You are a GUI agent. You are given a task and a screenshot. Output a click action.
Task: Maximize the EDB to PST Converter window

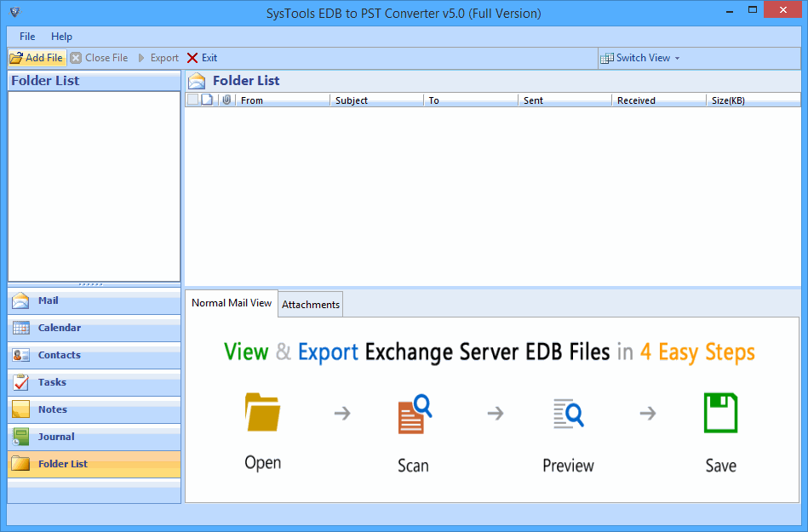pyautogui.click(x=753, y=9)
